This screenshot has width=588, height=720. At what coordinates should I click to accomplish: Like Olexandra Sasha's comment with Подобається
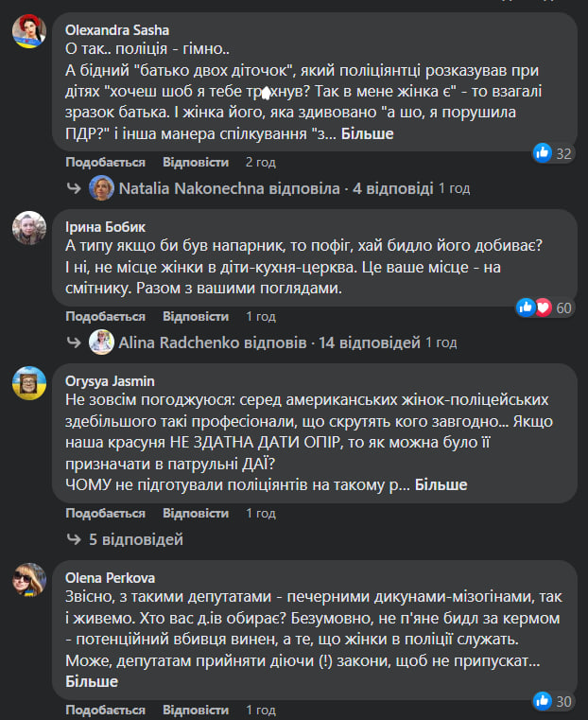click(x=105, y=162)
